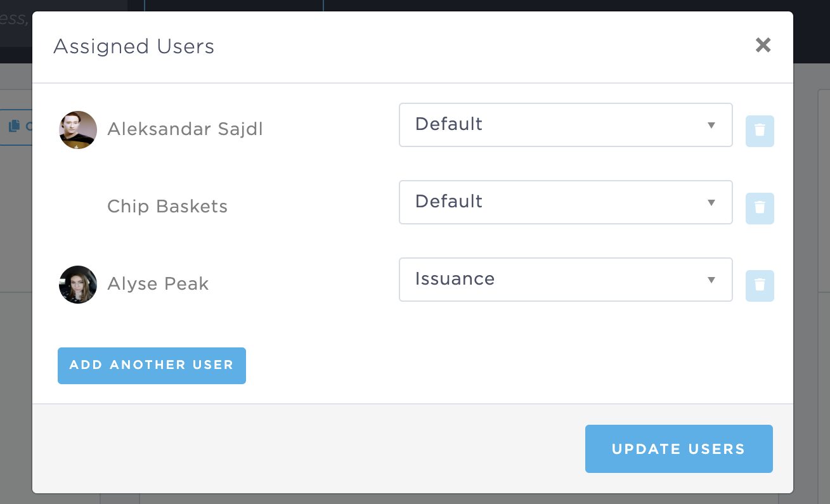830x504 pixels.
Task: Select the Aleksandar Sajdl name label
Action: [185, 129]
